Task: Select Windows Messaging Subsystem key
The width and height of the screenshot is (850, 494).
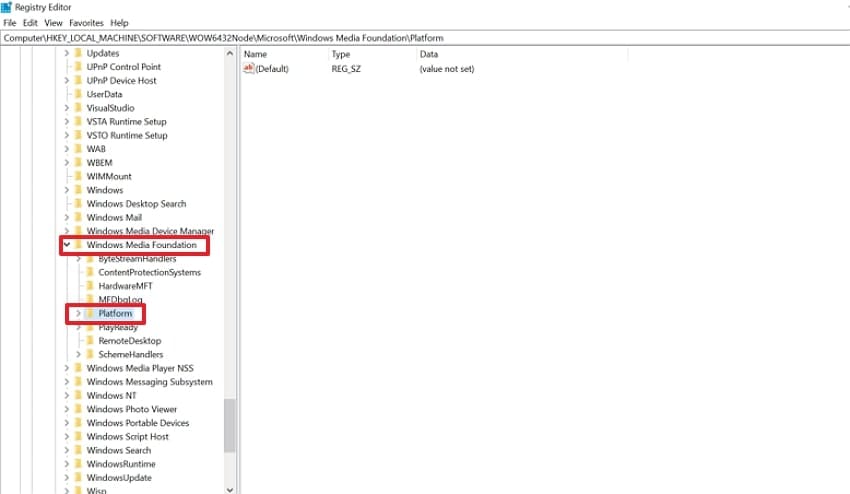Action: tap(150, 382)
